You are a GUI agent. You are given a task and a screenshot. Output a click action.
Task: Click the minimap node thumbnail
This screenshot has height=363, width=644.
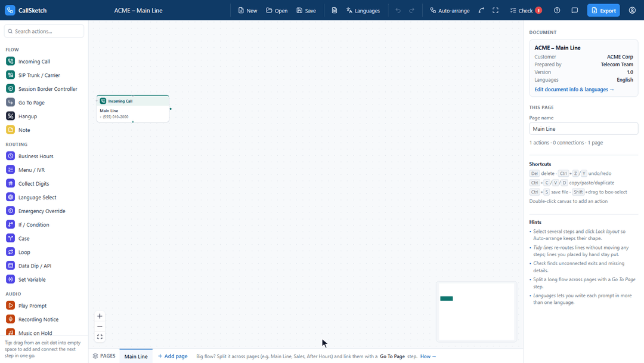[x=447, y=299]
